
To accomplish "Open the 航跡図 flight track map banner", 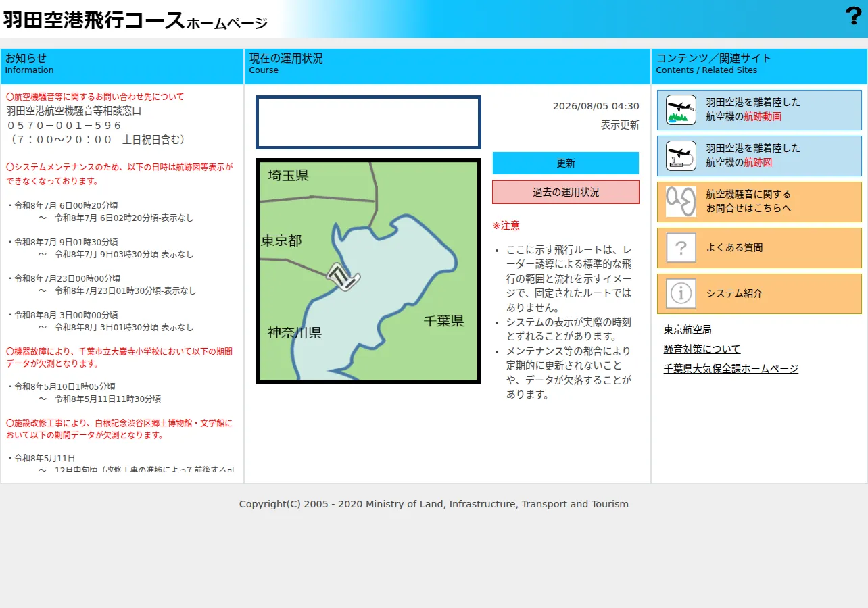I will (x=759, y=156).
